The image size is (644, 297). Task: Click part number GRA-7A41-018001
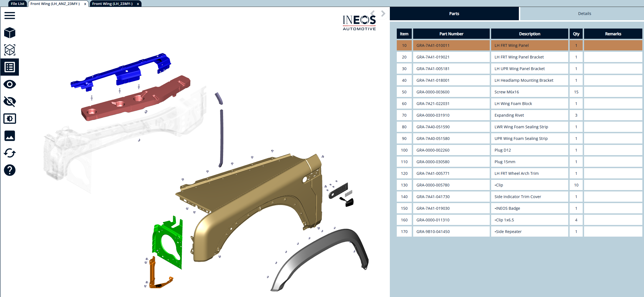pos(433,80)
